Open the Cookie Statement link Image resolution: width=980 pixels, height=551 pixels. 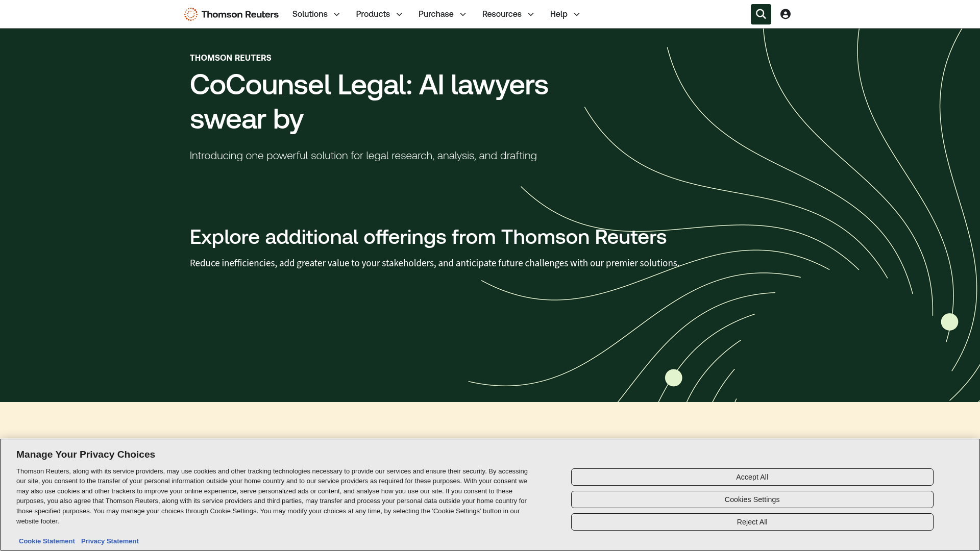coord(47,541)
